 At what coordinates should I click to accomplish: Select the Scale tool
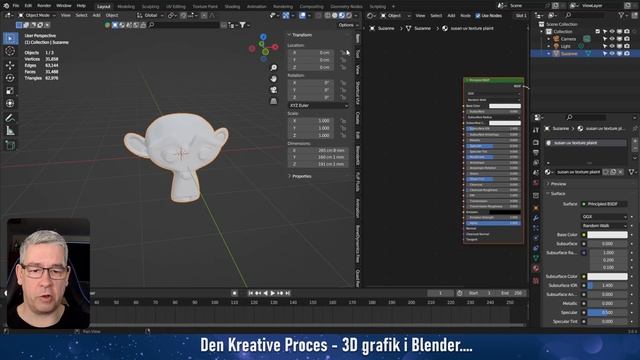[x=10, y=91]
